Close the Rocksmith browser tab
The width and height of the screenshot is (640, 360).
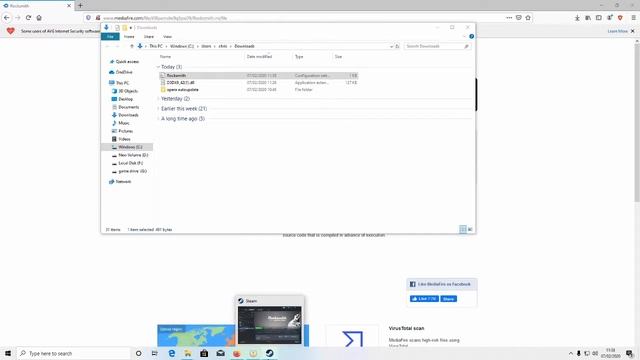click(69, 6)
